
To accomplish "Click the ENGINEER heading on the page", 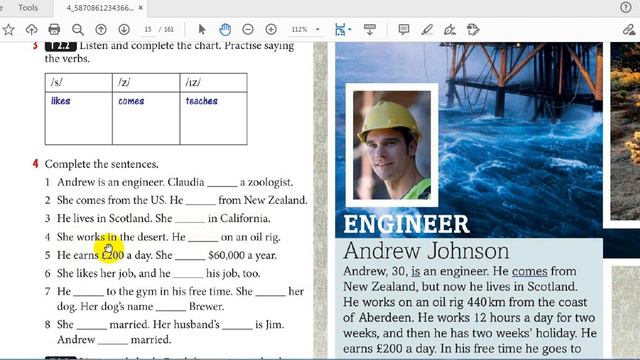I will click(407, 224).
